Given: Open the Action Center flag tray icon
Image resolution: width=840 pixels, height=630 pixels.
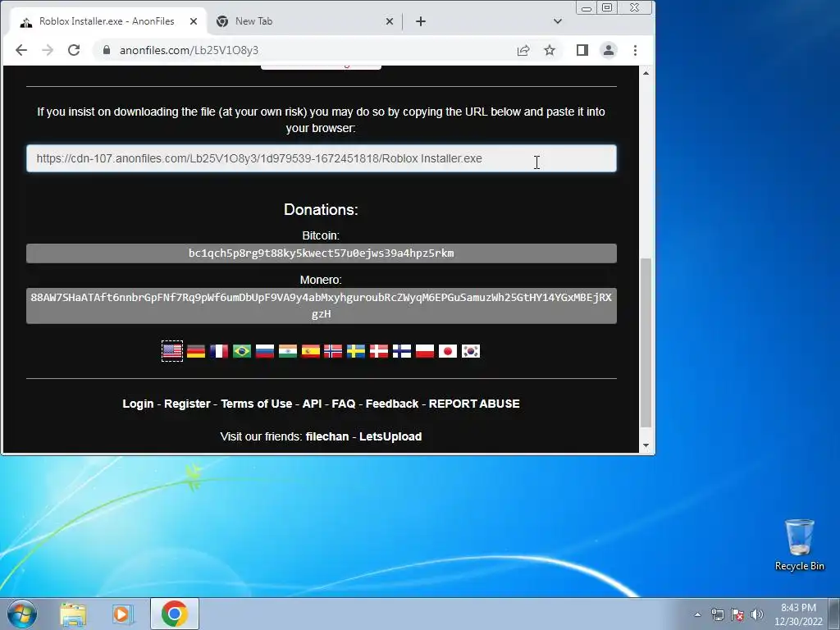Looking at the screenshot, I should 737,614.
